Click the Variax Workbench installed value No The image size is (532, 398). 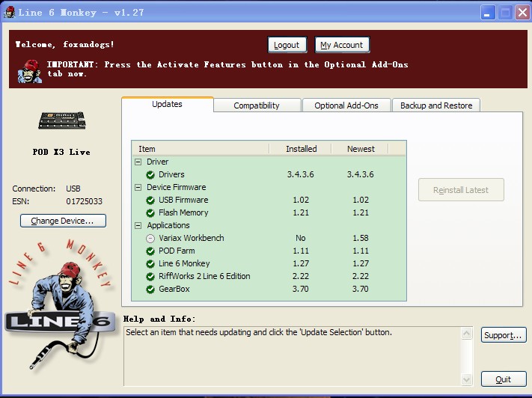[x=301, y=239]
